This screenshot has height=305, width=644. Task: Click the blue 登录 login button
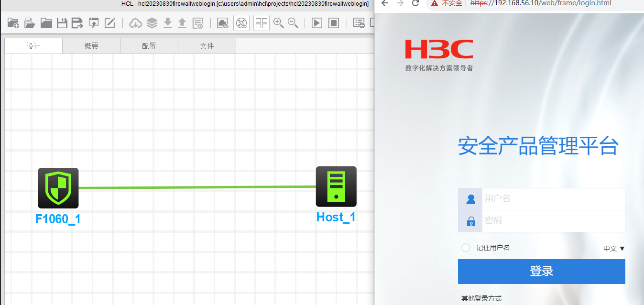pos(542,272)
